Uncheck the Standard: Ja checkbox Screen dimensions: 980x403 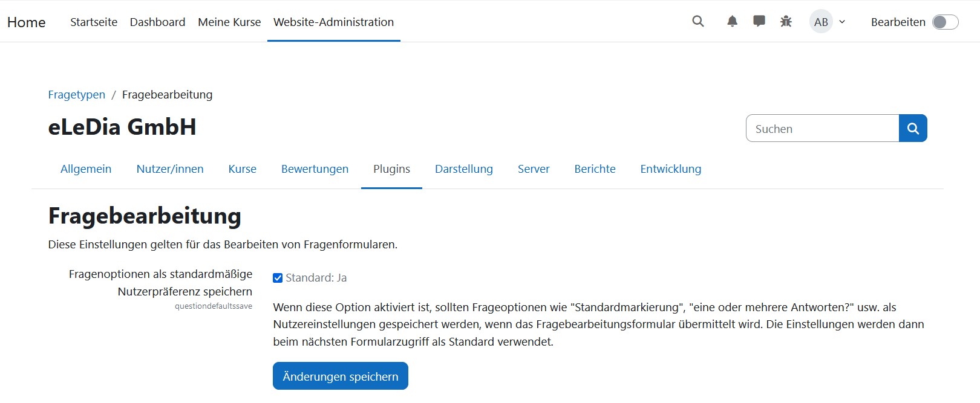click(278, 278)
